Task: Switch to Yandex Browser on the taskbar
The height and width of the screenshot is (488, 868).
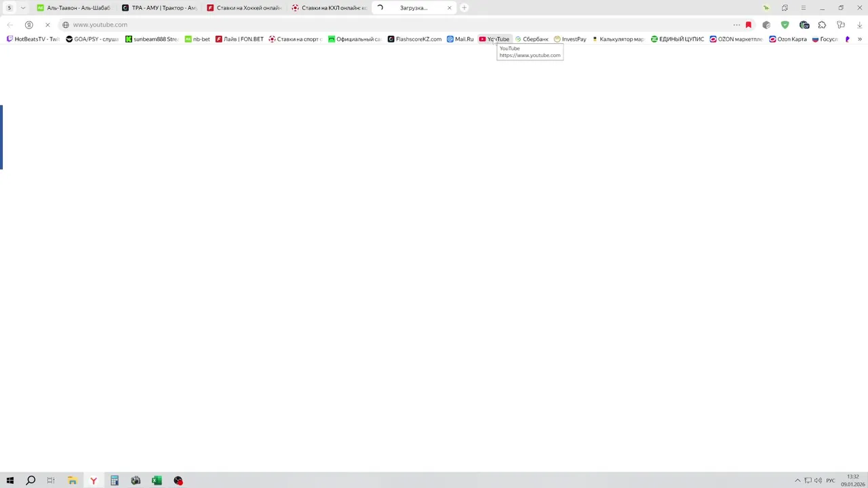Action: pos(94,481)
